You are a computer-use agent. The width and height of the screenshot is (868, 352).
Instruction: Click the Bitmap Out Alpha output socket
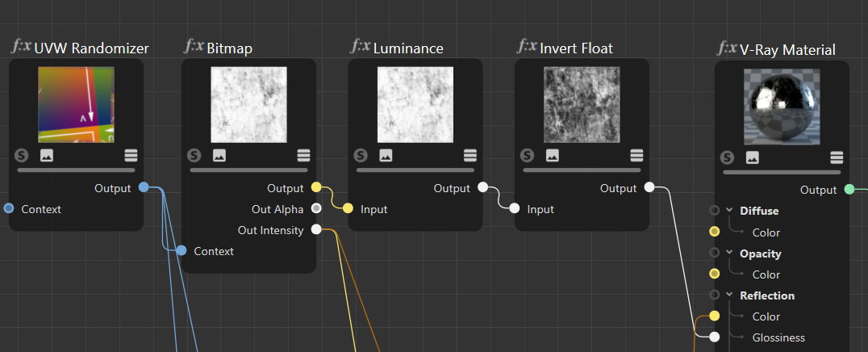[316, 208]
